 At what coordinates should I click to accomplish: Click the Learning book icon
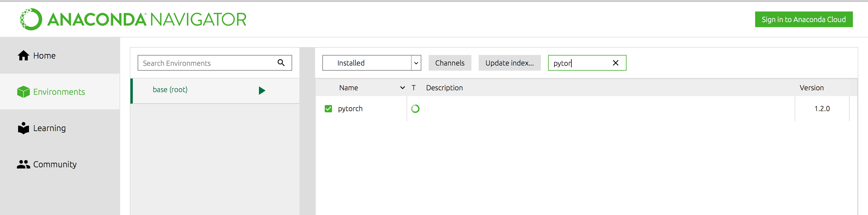[x=23, y=128]
